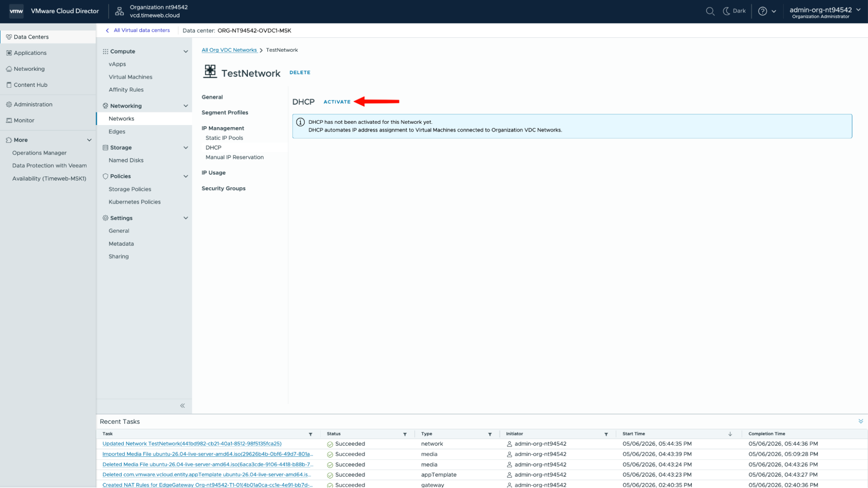
Task: Collapse the Recent Tasks panel
Action: pos(861,421)
